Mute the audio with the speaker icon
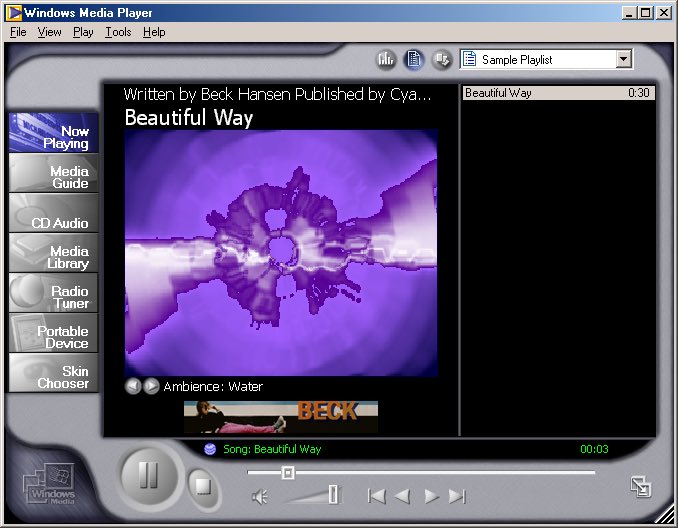Viewport: 678px width, 528px height. pyautogui.click(x=259, y=497)
